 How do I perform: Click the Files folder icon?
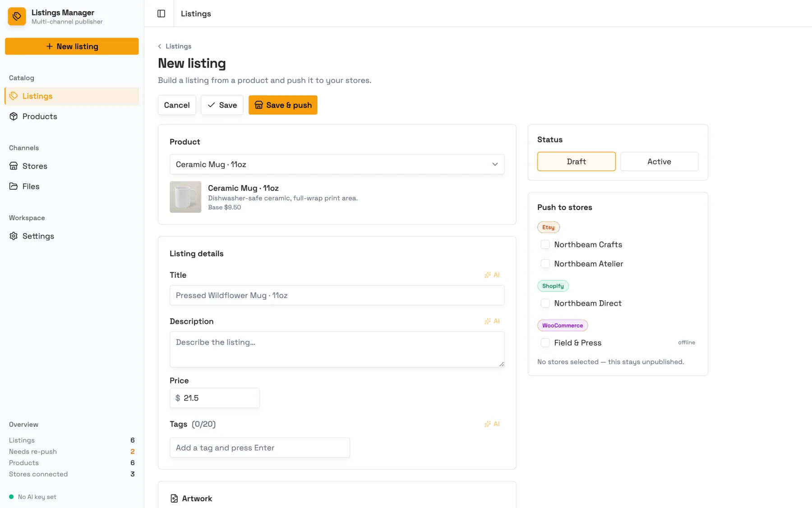click(x=14, y=186)
